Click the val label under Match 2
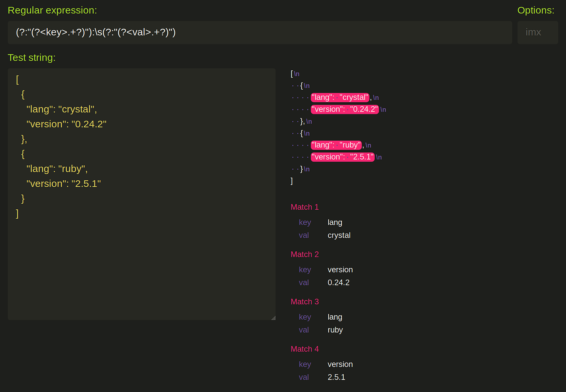This screenshot has height=392, width=566. point(304,282)
